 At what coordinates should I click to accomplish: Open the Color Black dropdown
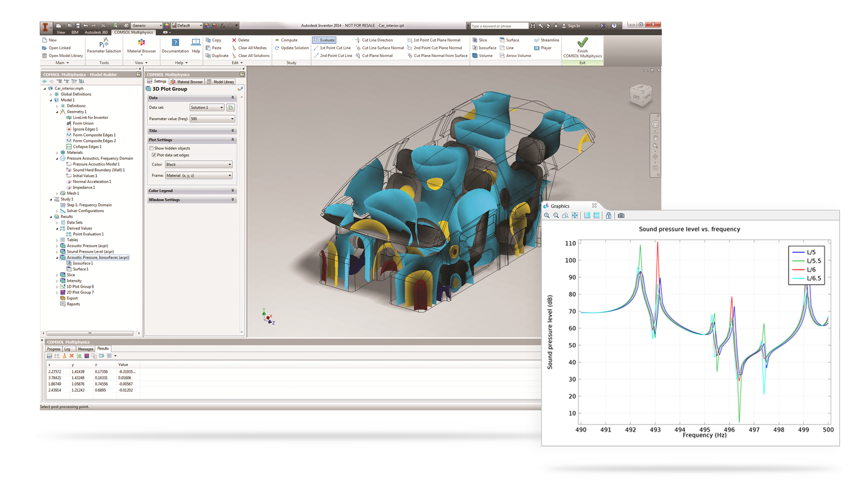point(198,164)
